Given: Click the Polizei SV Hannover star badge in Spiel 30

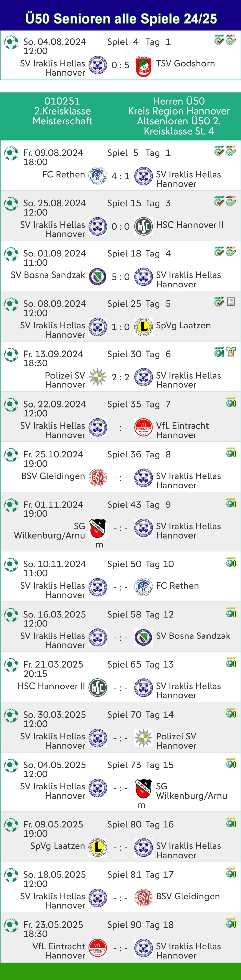Looking at the screenshot, I should tap(97, 377).
